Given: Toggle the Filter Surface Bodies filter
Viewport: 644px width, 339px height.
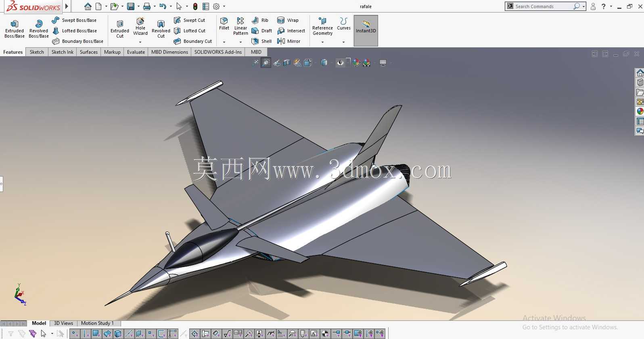Looking at the screenshot, I should (x=107, y=334).
